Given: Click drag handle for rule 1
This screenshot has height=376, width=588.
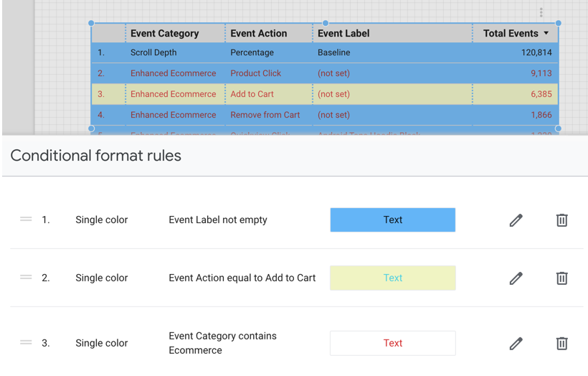Looking at the screenshot, I should click(26, 220).
